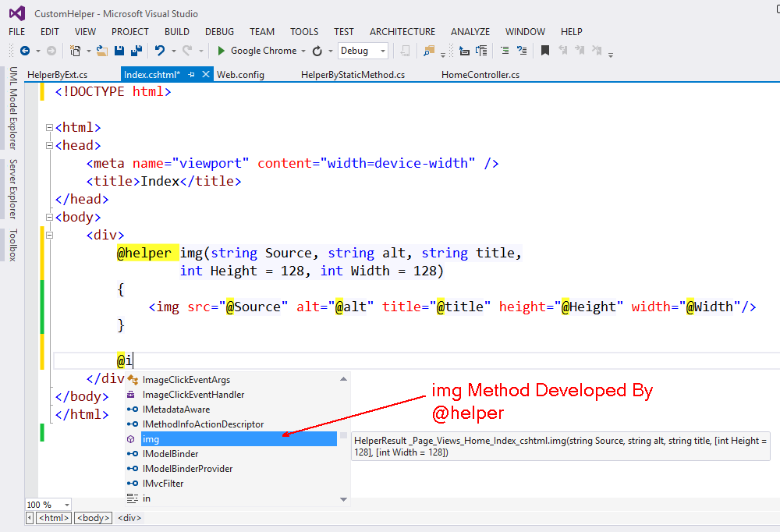This screenshot has height=532, width=780.
Task: Open the ARCHITECTURE menu
Action: (402, 32)
